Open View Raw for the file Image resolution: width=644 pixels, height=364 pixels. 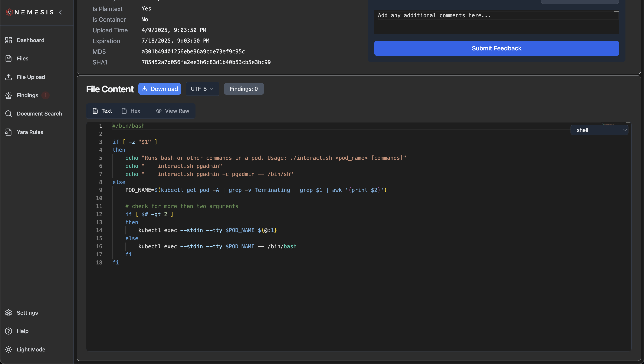tap(172, 111)
